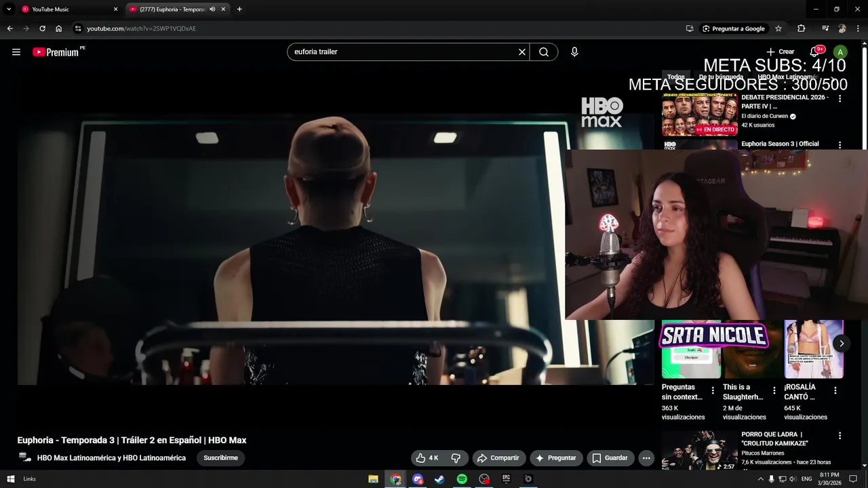Open HBO Max Latinoamérica channel name link
The height and width of the screenshot is (488, 868).
coord(111,458)
